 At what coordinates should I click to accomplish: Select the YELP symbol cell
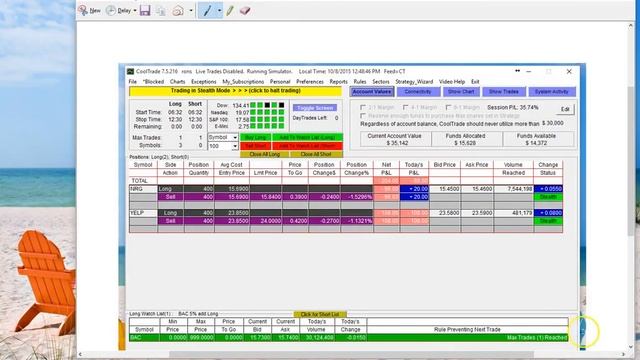click(143, 213)
